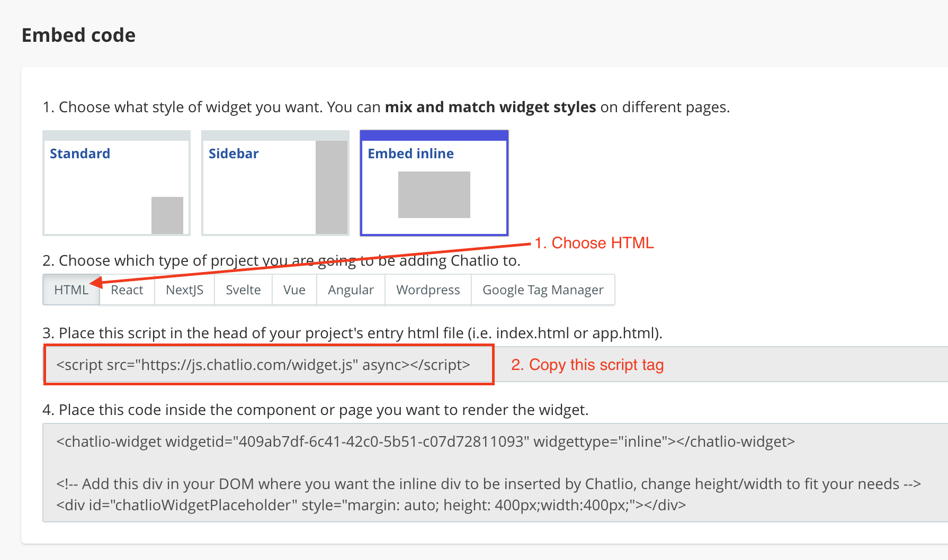
Task: Click the bold 'mix and match widget styles' text
Action: point(490,107)
